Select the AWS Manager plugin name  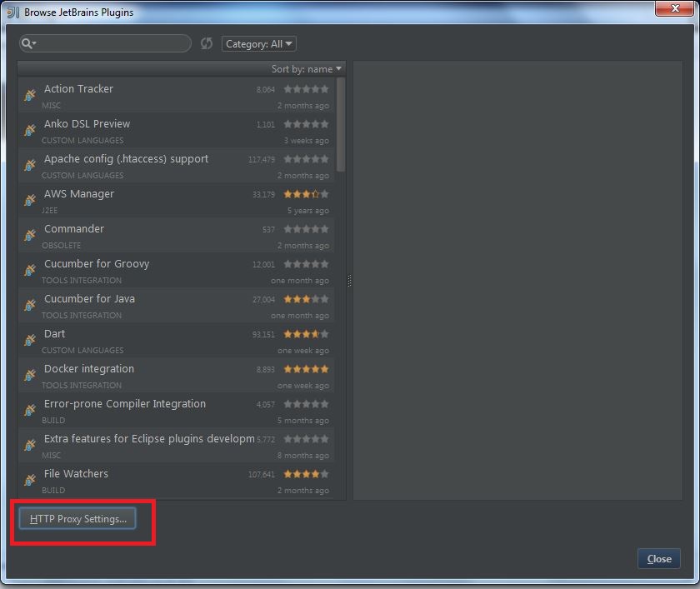pyautogui.click(x=79, y=193)
